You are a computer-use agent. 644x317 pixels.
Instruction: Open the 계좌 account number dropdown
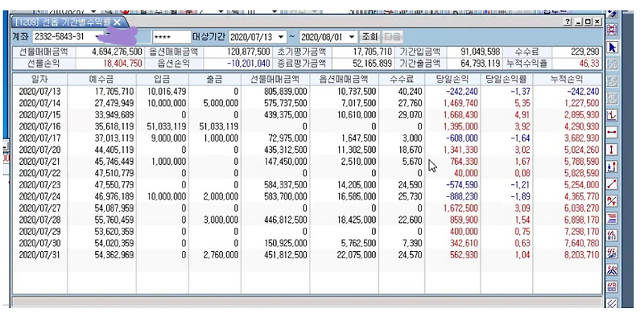point(97,37)
